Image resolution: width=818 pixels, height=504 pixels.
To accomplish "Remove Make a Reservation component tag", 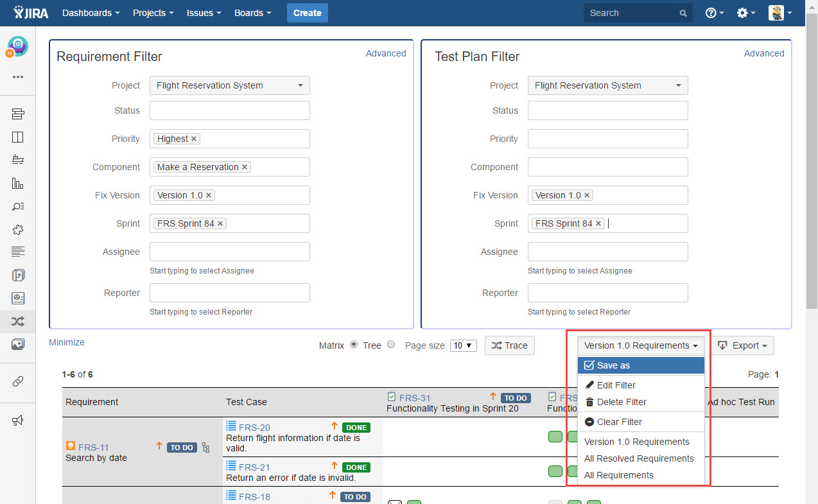I will tap(245, 167).
